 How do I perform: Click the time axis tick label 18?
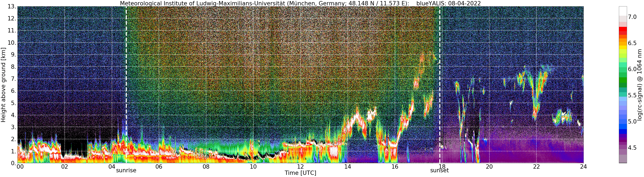click(442, 166)
